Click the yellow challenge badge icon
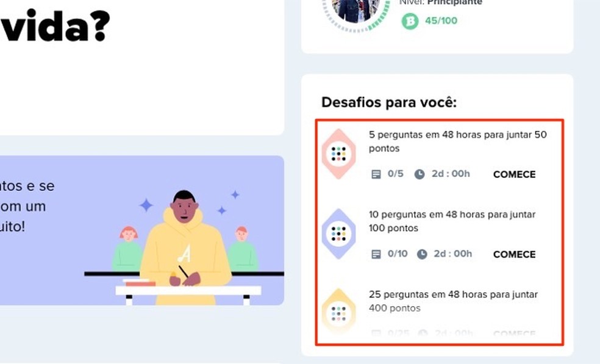 pos(338,312)
